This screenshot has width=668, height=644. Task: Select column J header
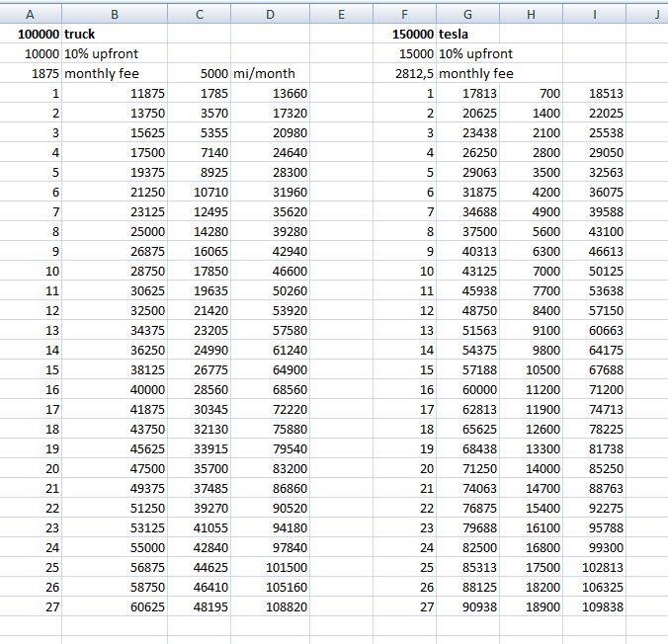pos(647,14)
